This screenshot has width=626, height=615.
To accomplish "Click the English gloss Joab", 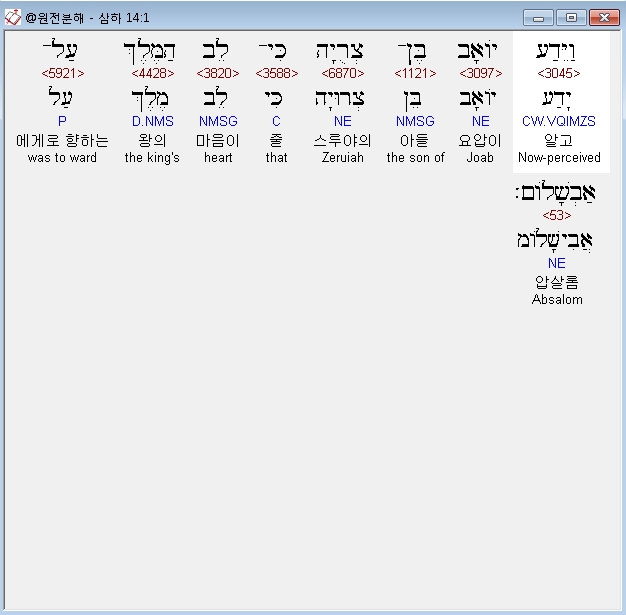I will tap(480, 158).
